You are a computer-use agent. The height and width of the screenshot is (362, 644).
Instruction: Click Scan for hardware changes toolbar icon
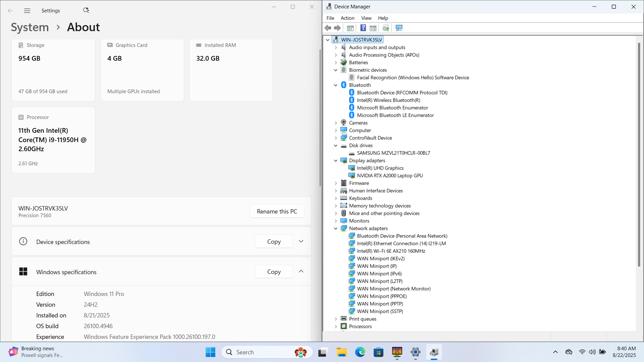coord(399,28)
